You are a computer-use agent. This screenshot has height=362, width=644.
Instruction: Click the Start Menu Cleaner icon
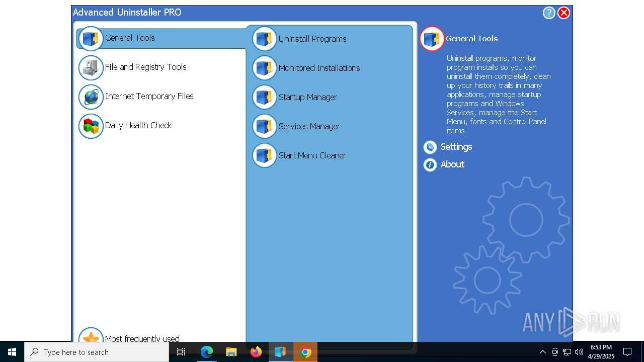(264, 155)
